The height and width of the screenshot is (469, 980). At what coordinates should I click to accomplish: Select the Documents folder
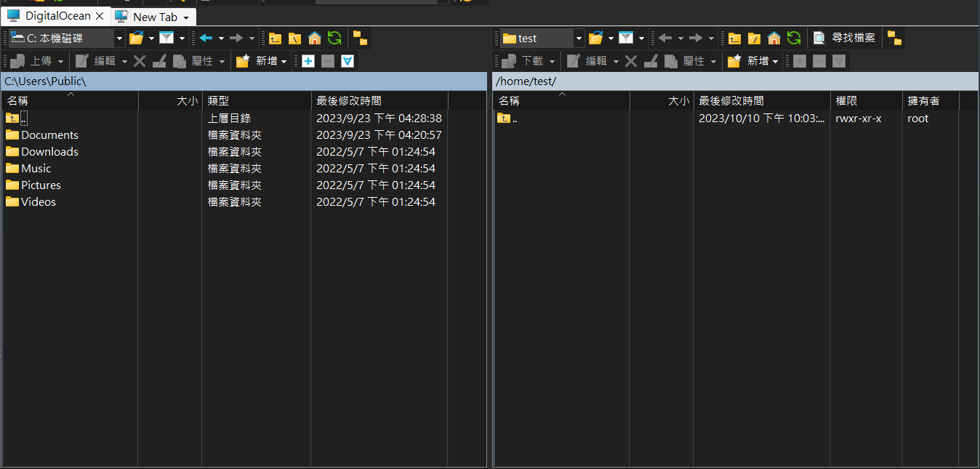click(x=49, y=135)
